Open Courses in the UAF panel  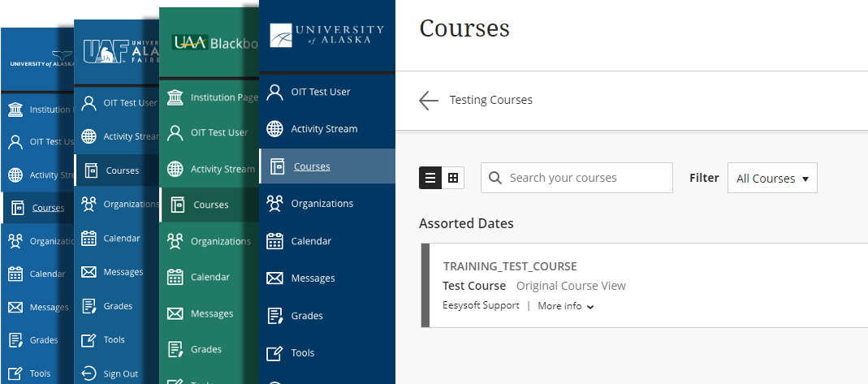point(123,170)
